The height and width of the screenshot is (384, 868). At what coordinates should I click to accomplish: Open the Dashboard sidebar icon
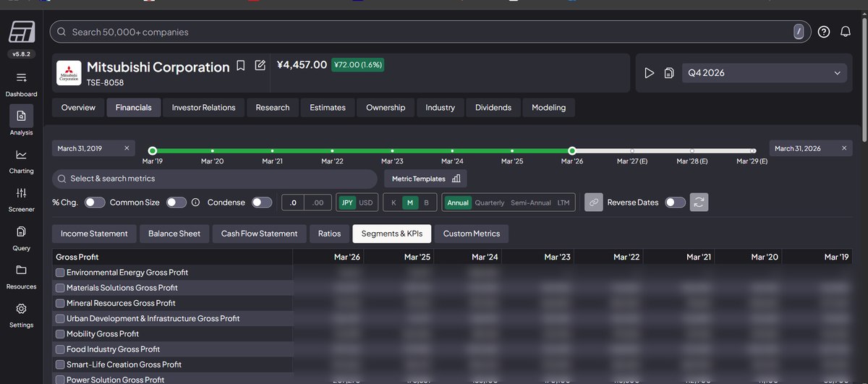pyautogui.click(x=21, y=77)
